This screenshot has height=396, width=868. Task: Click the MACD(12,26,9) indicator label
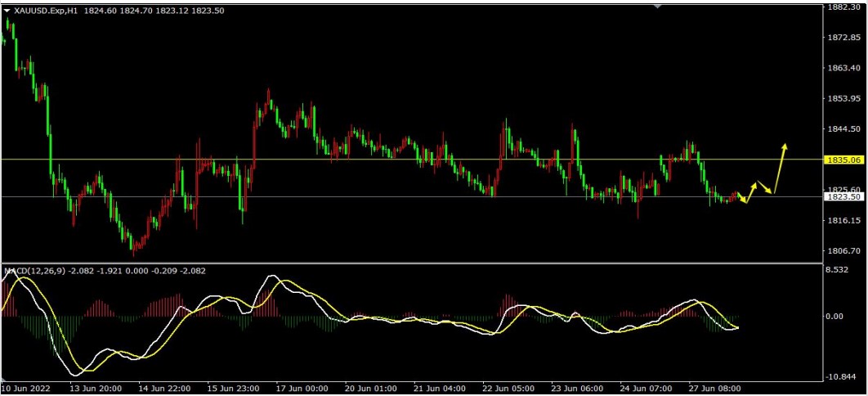click(35, 271)
